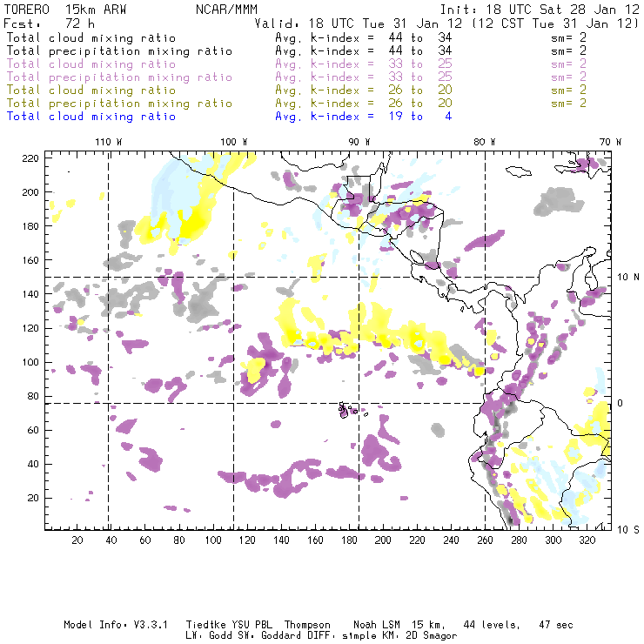Viewport: 644px width, 644px height.
Task: Click the blue 'Avg. k-index = 19 to 4' text
Action: click(x=364, y=117)
